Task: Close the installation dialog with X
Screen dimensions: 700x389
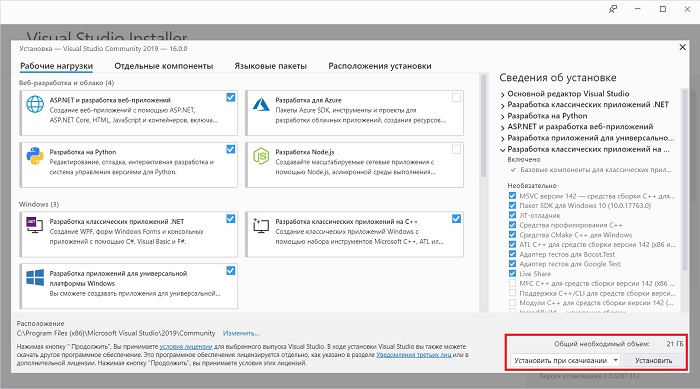Action: click(x=682, y=47)
